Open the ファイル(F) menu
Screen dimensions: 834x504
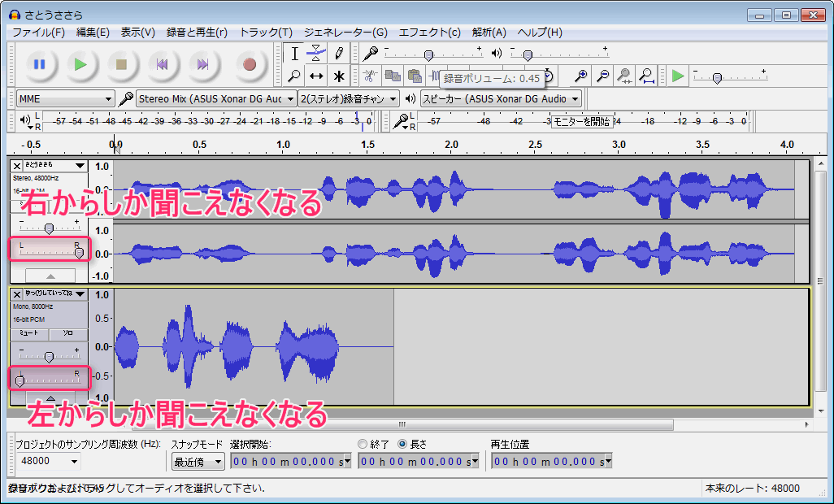click(x=38, y=33)
